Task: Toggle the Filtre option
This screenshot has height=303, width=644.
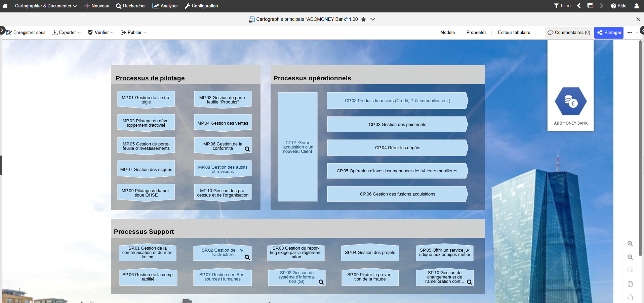Action: pyautogui.click(x=562, y=6)
